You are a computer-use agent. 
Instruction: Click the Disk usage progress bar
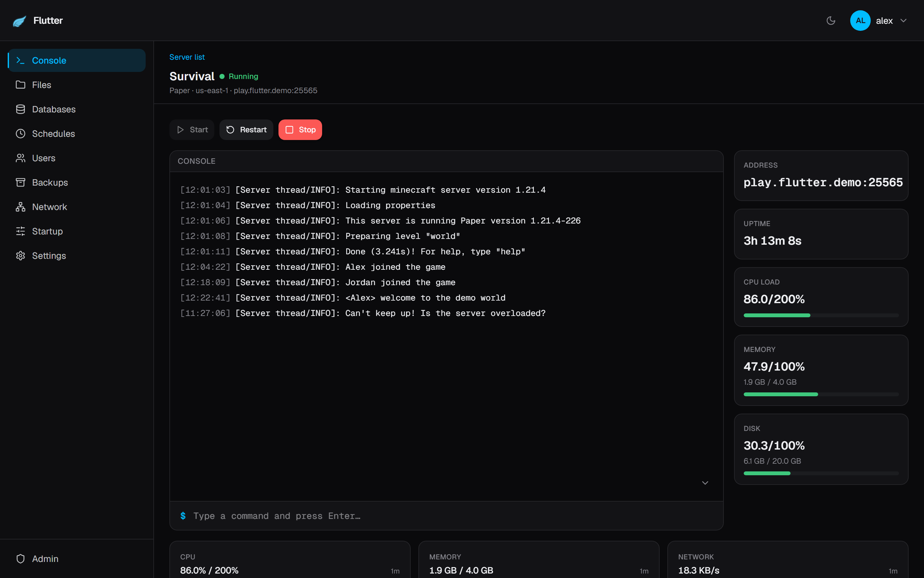coord(821,474)
